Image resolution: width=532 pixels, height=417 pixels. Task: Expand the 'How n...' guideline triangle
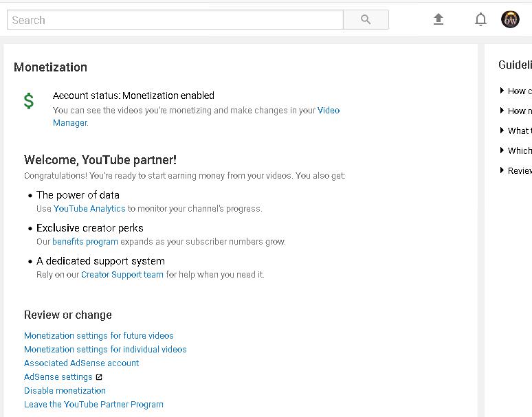(x=502, y=110)
